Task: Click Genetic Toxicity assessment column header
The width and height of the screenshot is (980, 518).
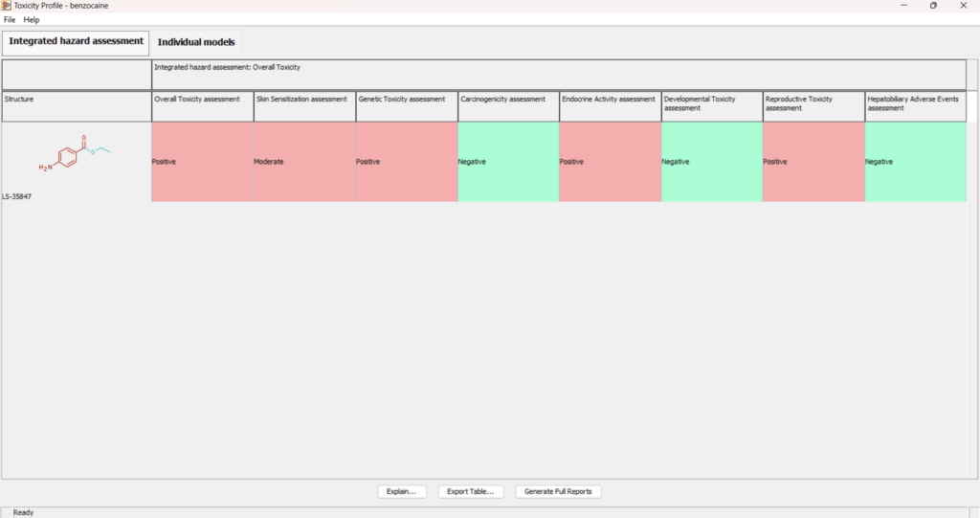Action: point(407,106)
